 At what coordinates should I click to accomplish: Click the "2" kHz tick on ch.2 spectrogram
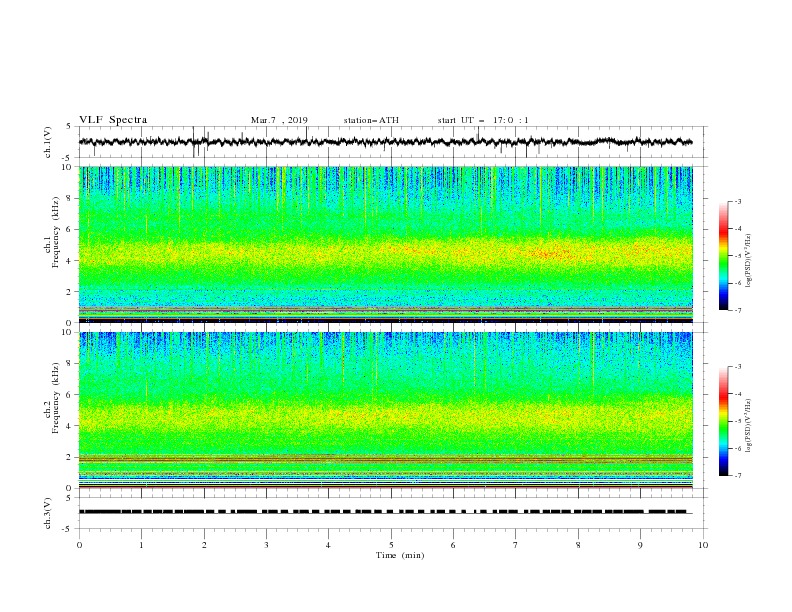tap(70, 457)
